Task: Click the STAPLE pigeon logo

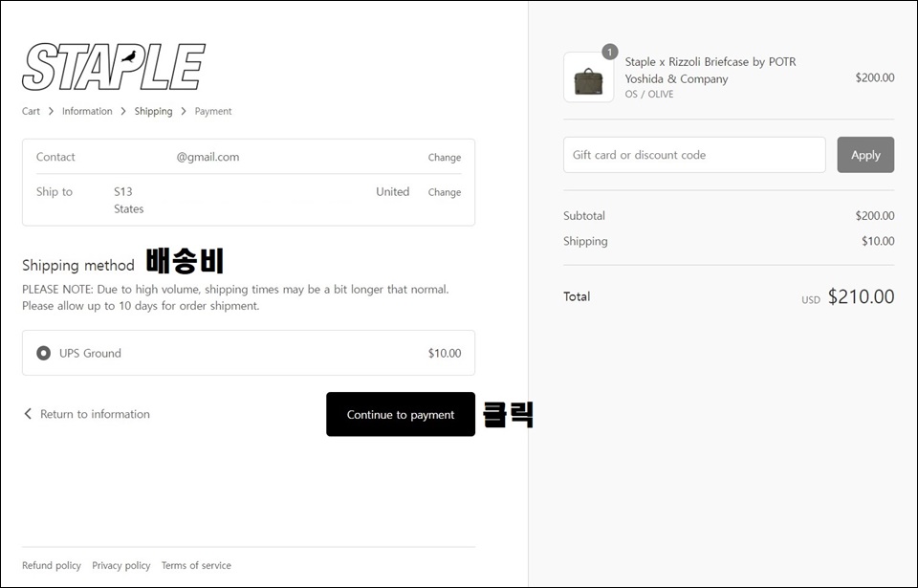Action: [114, 67]
